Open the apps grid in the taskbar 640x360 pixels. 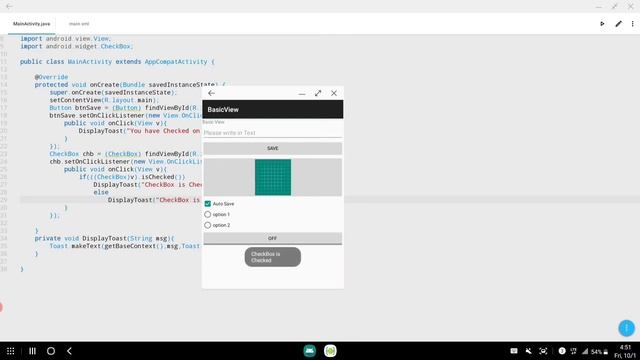tap(11, 351)
